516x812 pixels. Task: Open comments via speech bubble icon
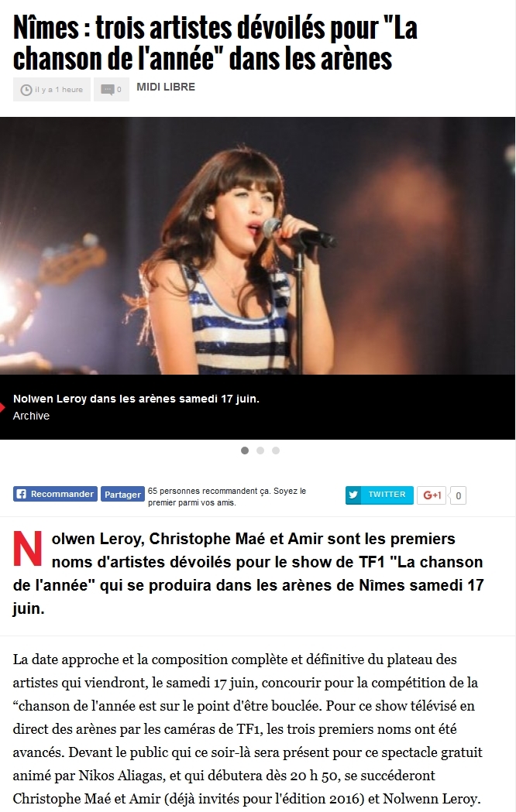click(107, 90)
